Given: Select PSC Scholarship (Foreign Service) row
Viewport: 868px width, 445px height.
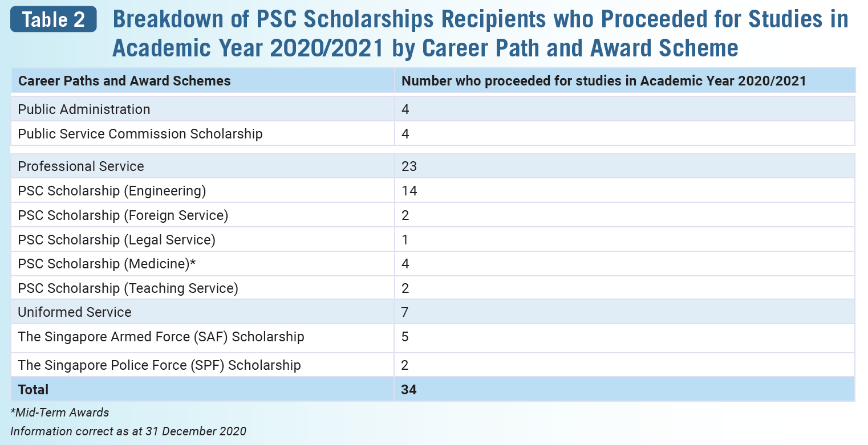Looking at the screenshot, I should [x=433, y=215].
